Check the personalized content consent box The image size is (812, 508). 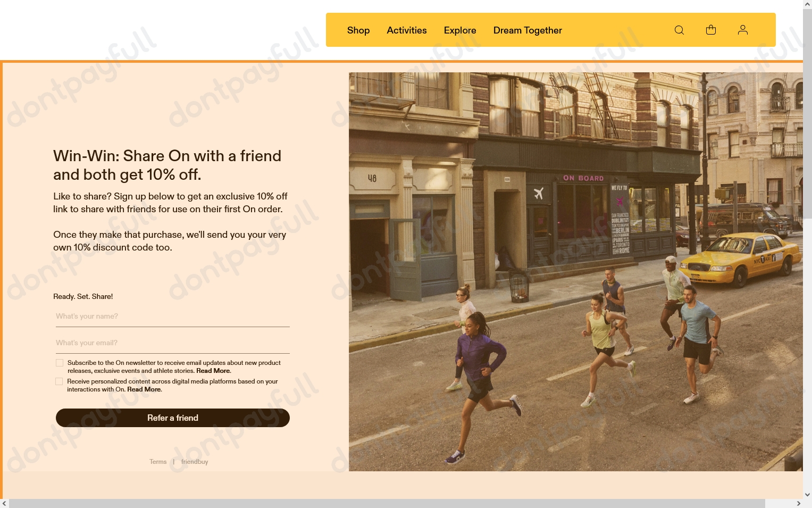(x=59, y=381)
